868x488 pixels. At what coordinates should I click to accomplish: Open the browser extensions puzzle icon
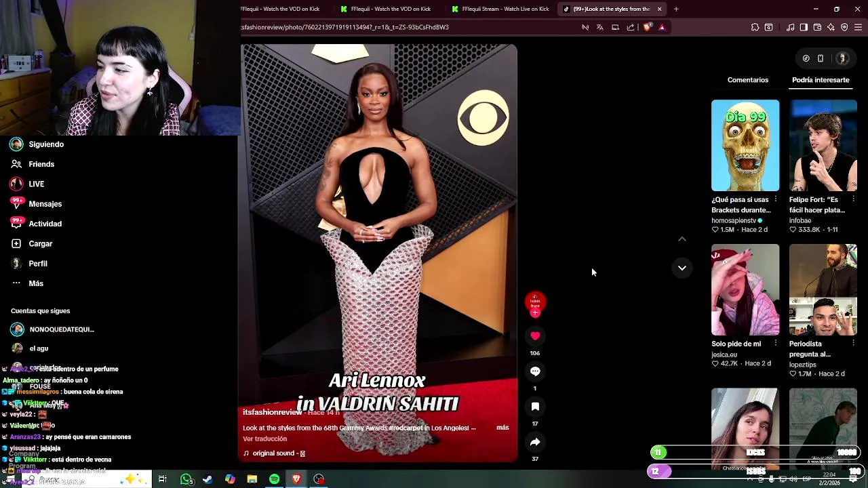point(755,27)
